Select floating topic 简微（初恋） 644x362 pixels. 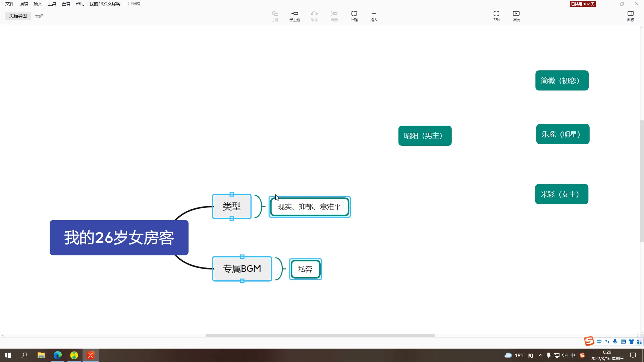point(562,80)
